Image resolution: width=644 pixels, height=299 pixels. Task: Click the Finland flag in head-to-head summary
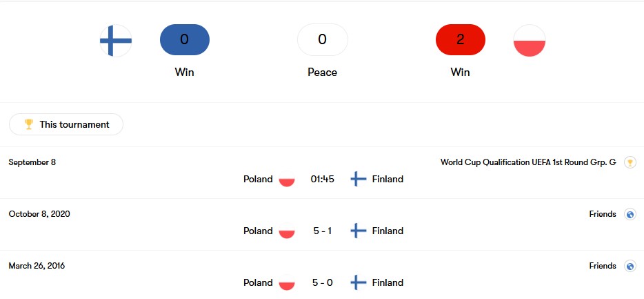[x=116, y=40]
